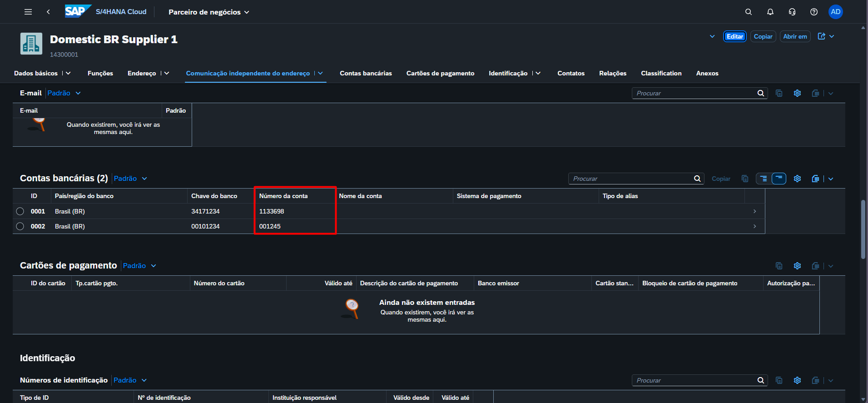Click the Abrir em button
This screenshot has height=403, width=868.
click(795, 36)
